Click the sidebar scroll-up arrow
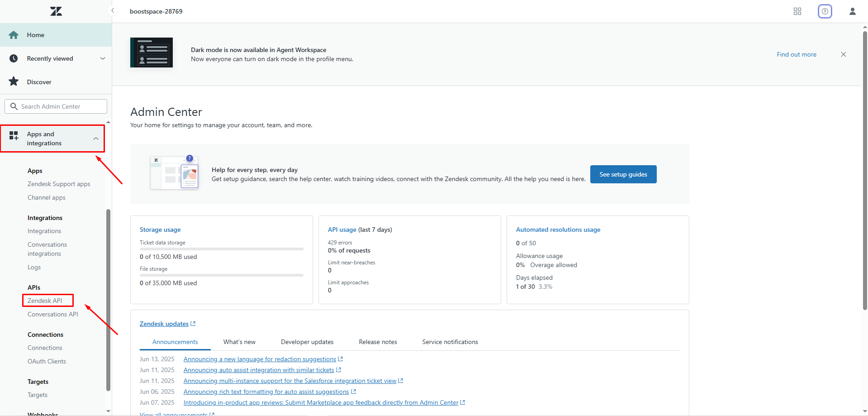Viewport: 868px width, 416px height. click(x=108, y=122)
